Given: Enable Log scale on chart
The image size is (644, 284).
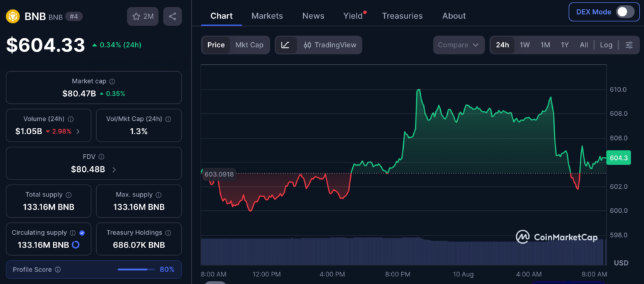Looking at the screenshot, I should click(x=606, y=45).
